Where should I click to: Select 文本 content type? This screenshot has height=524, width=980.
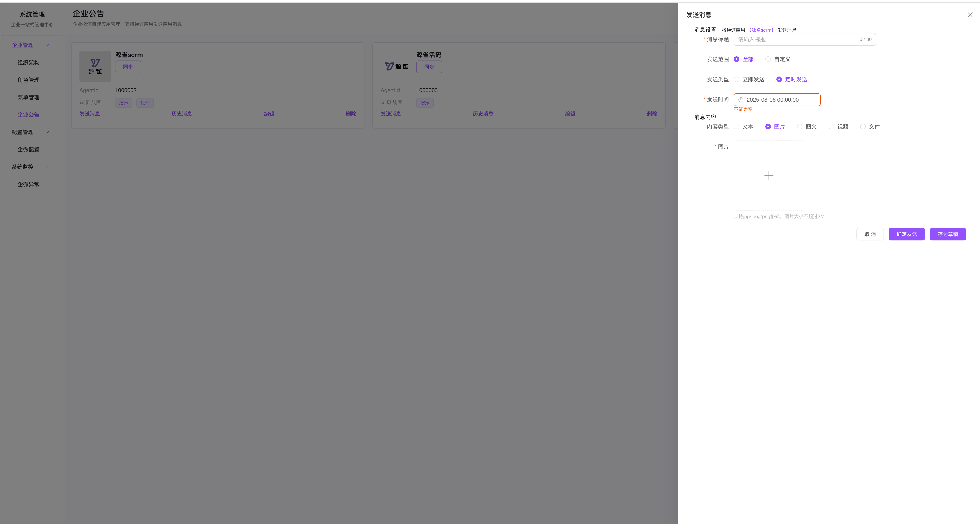pyautogui.click(x=736, y=127)
